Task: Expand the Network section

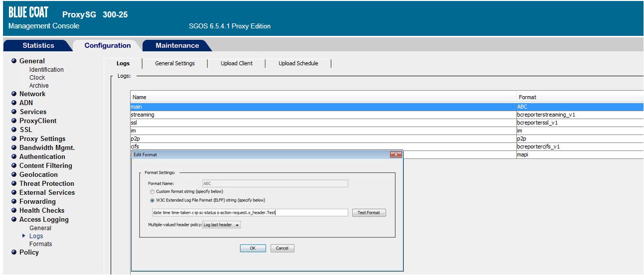Action: [x=32, y=94]
